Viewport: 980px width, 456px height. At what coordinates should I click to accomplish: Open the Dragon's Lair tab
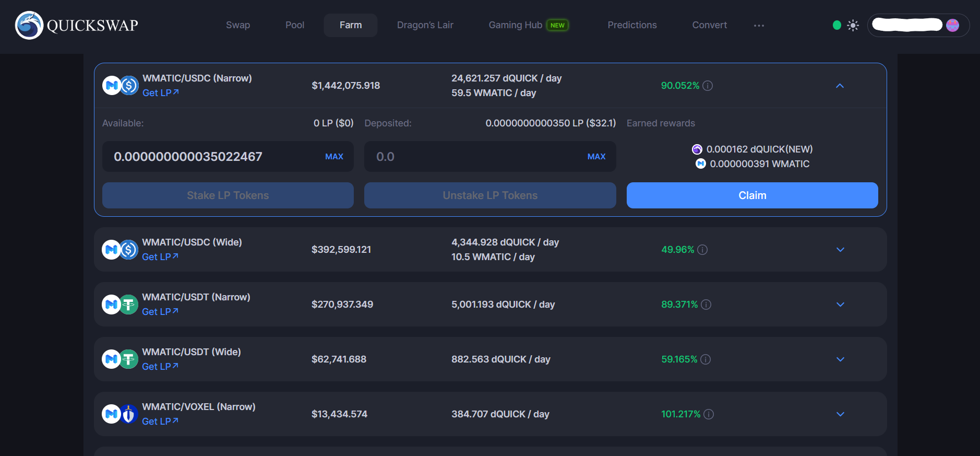point(425,25)
